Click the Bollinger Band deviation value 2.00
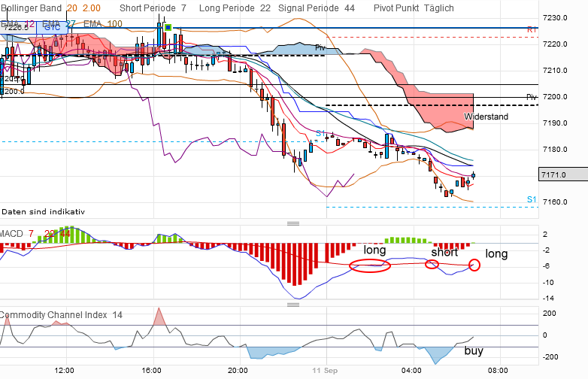The height and width of the screenshot is (379, 588). 92,8
